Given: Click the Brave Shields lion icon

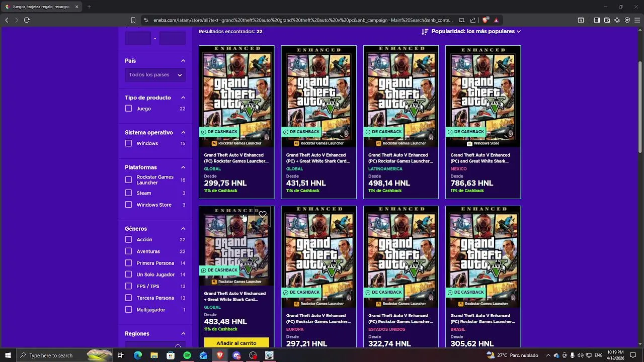Looking at the screenshot, I should (x=485, y=20).
